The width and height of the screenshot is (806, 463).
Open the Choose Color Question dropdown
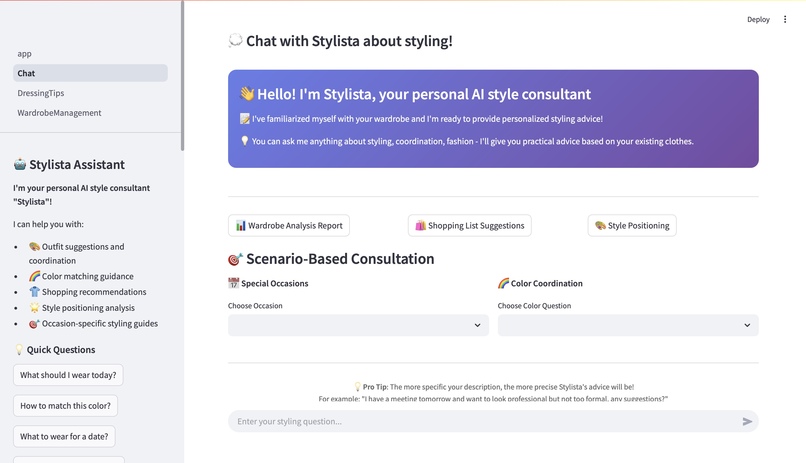pyautogui.click(x=628, y=325)
